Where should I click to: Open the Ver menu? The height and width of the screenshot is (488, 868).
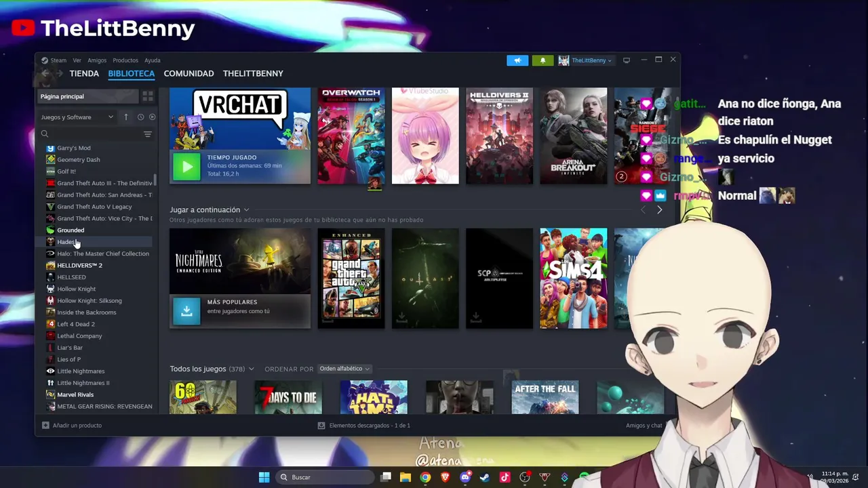(x=77, y=60)
